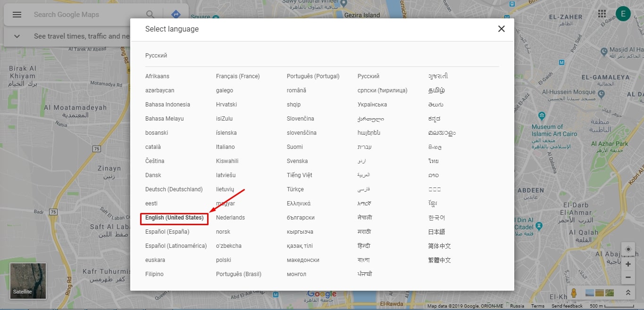The image size is (644, 310).
Task: Select Українська language
Action: (372, 105)
